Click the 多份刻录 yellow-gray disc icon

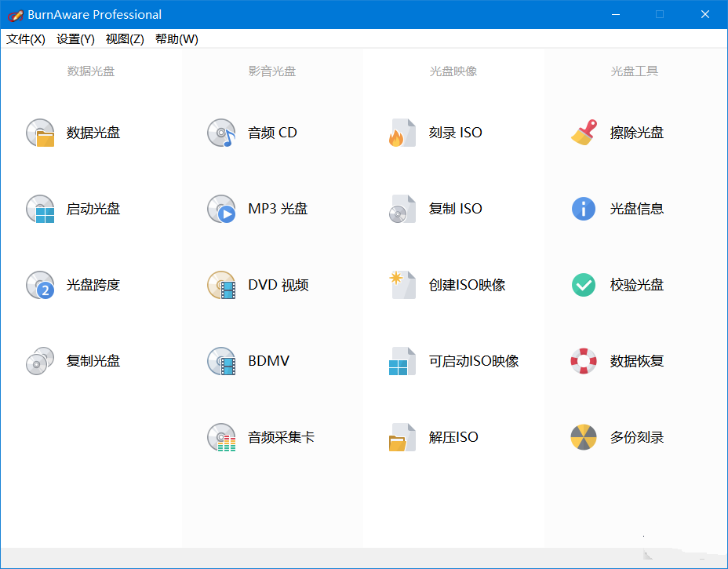click(x=584, y=437)
